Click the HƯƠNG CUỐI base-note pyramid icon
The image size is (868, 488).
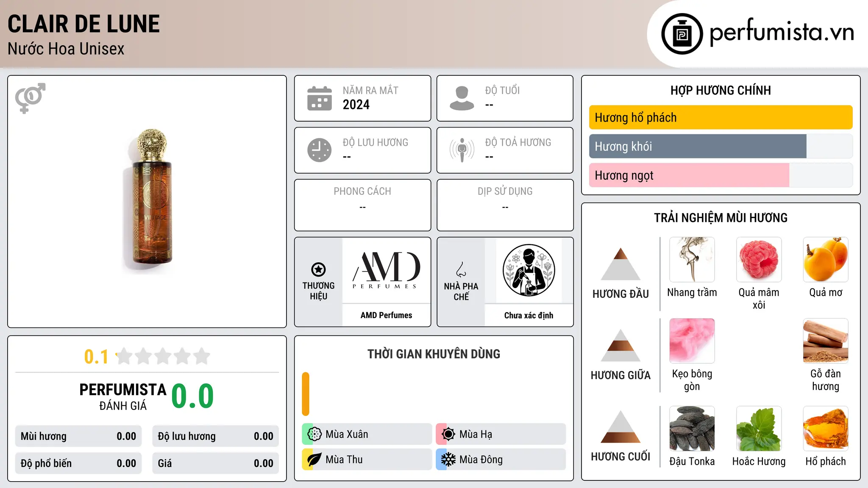(x=620, y=427)
